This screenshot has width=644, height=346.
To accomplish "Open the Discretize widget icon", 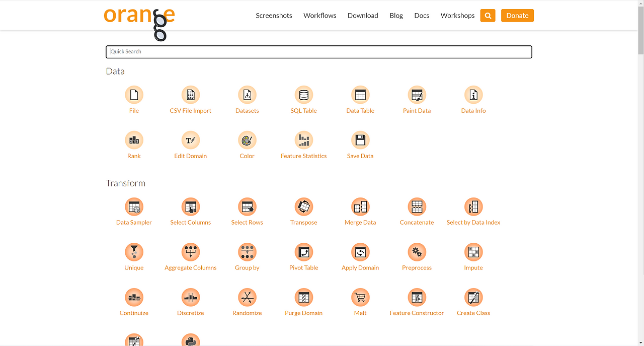I will (x=191, y=297).
